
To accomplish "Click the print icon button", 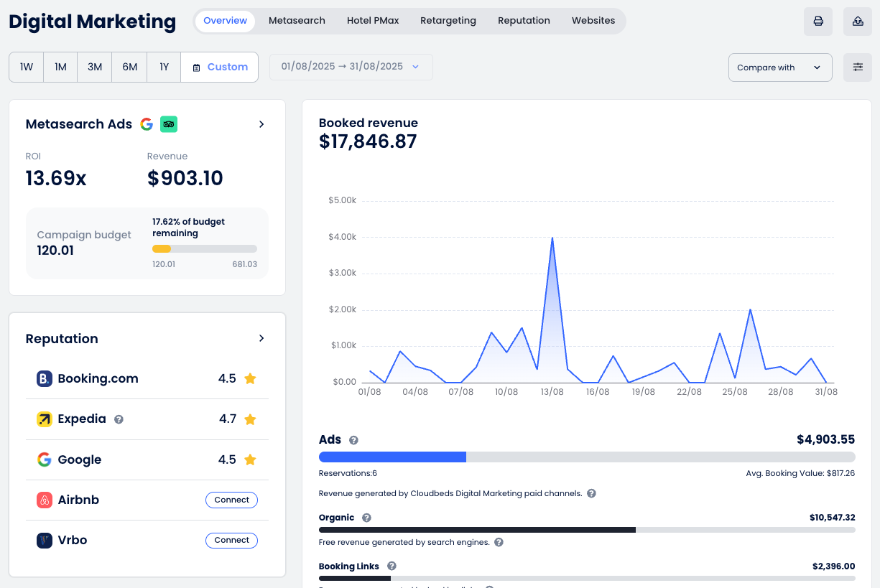I will point(818,22).
